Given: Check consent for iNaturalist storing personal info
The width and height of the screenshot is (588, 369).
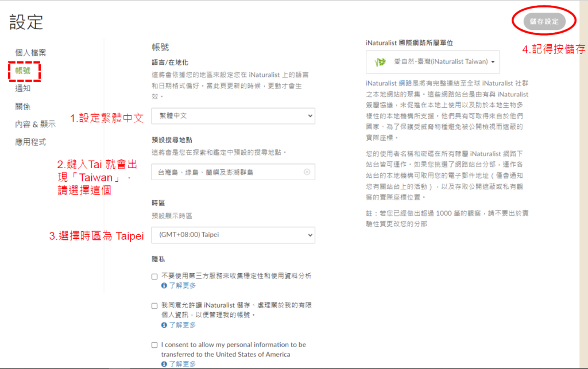Looking at the screenshot, I should click(x=154, y=306).
